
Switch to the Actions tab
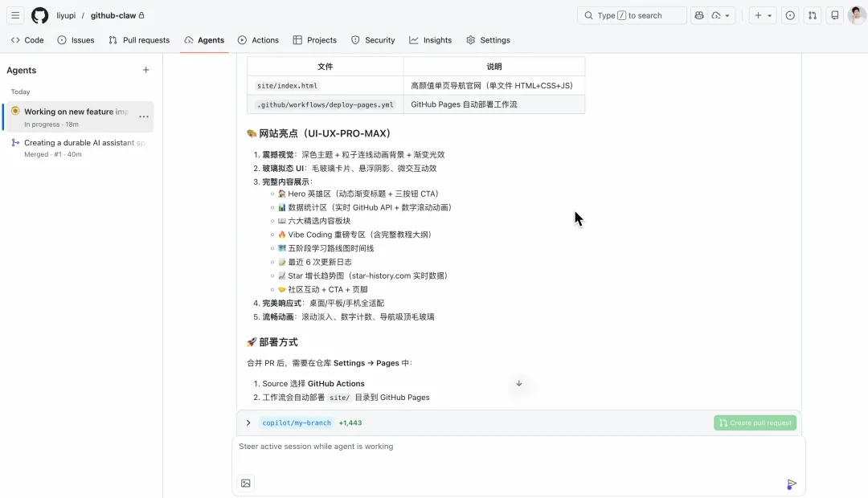[258, 39]
